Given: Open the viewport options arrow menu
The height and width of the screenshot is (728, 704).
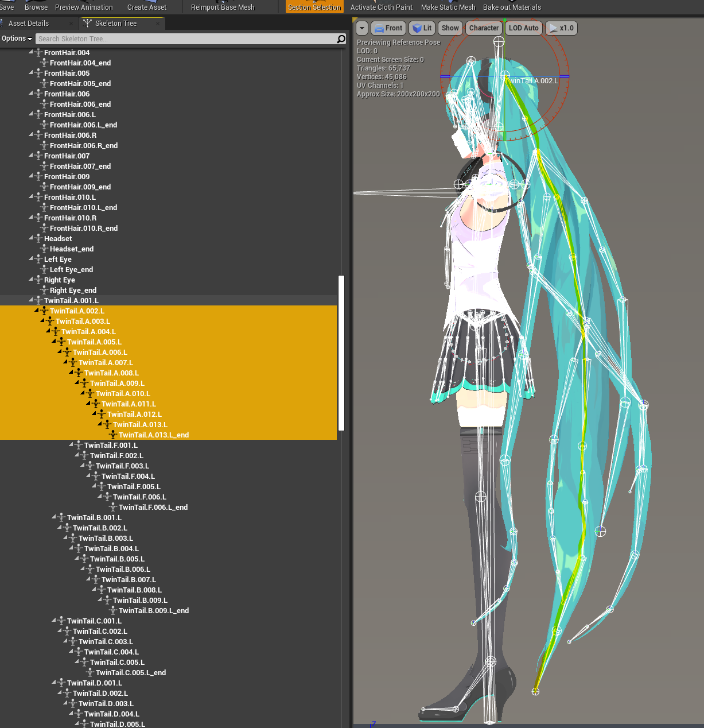Looking at the screenshot, I should coord(362,28).
